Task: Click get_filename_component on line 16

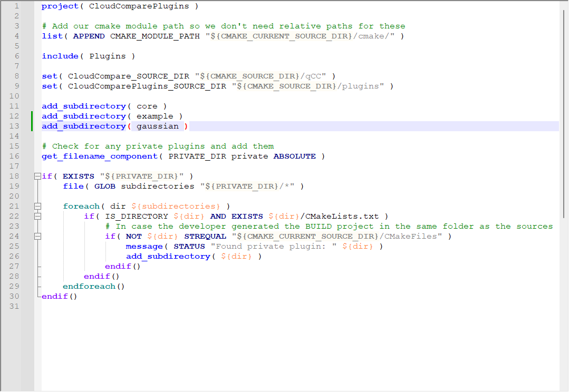Action: click(99, 156)
